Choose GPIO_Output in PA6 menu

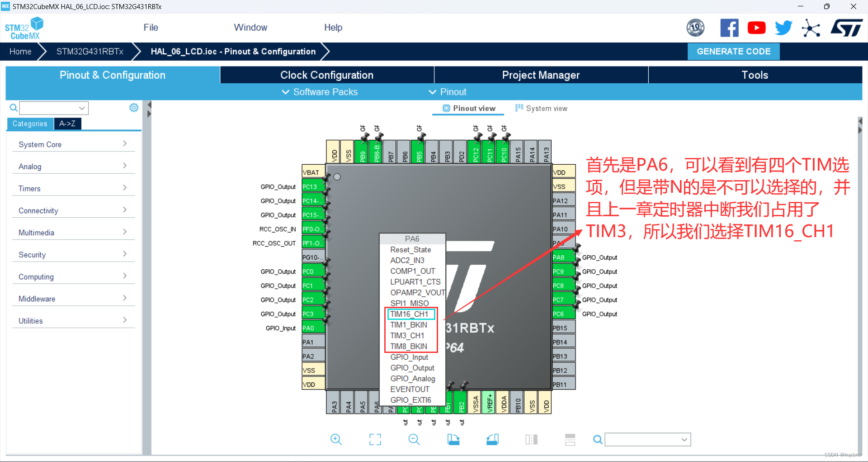click(x=412, y=368)
